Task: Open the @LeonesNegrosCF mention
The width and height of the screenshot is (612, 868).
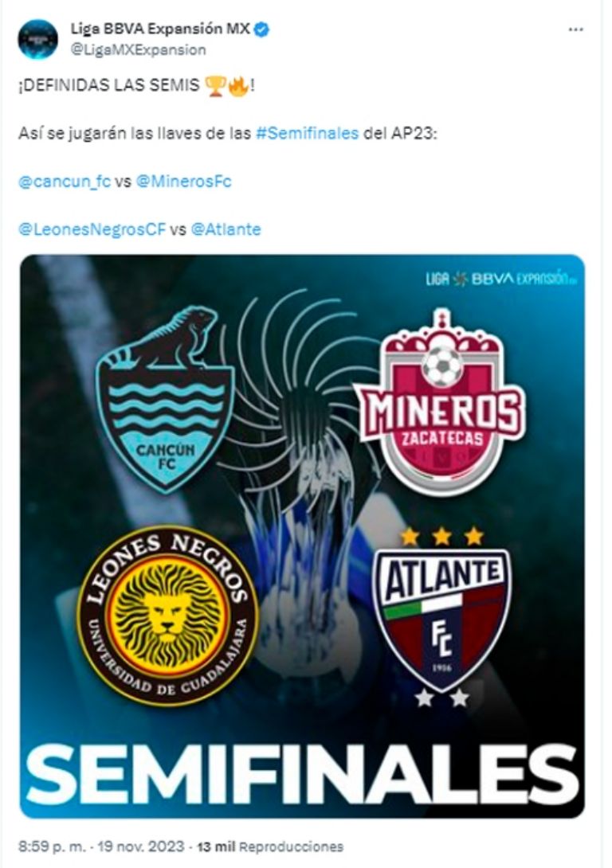Action: click(x=92, y=229)
